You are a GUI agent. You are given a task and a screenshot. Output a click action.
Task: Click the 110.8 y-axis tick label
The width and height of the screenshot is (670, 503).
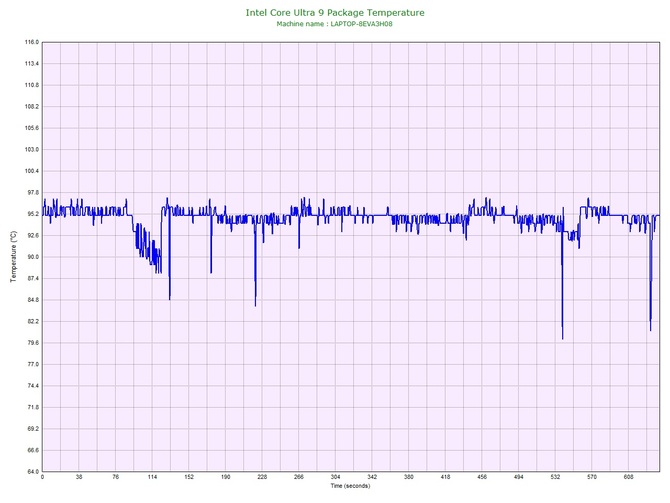click(32, 85)
